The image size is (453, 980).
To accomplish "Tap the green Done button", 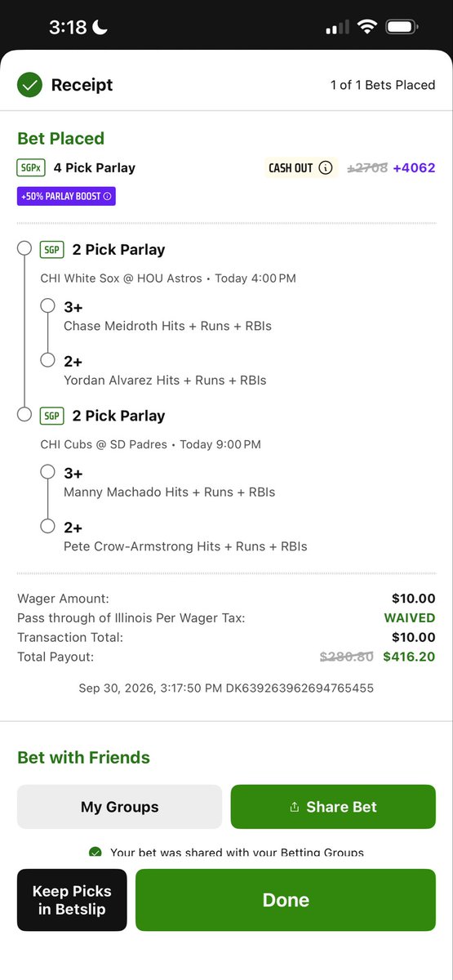I will 286,900.
